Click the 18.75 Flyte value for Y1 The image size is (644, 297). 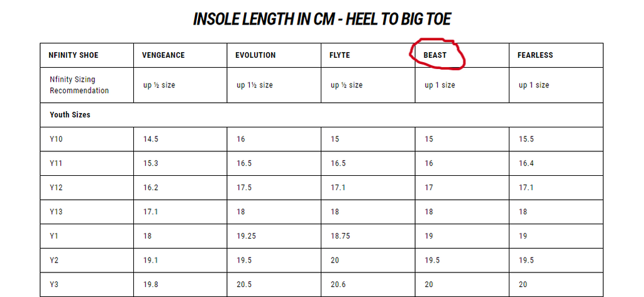pyautogui.click(x=340, y=237)
